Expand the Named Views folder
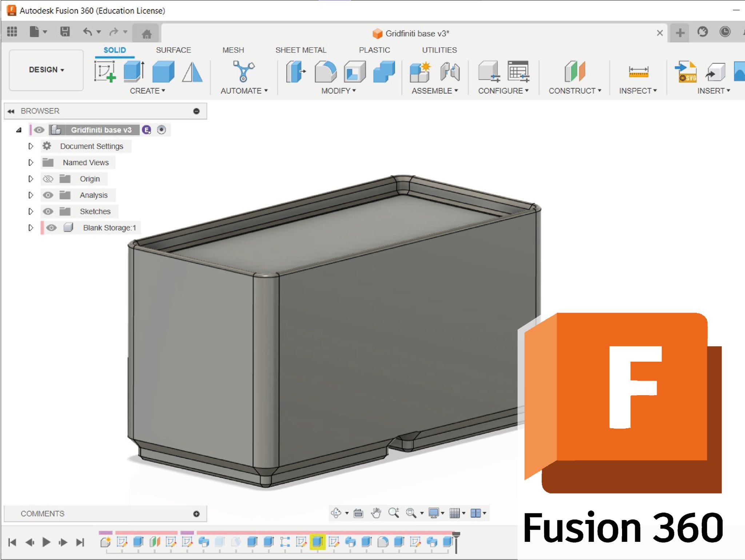The height and width of the screenshot is (560, 745). [31, 162]
